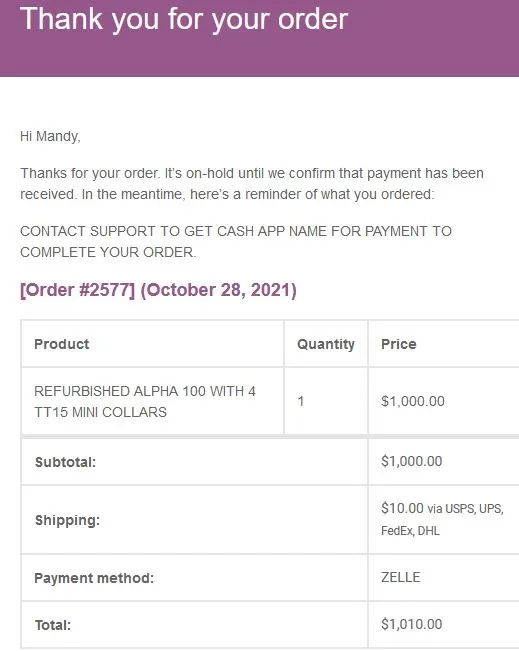Click the product quantity value 1
Viewport: 519px width, 651px height.
pos(301,401)
